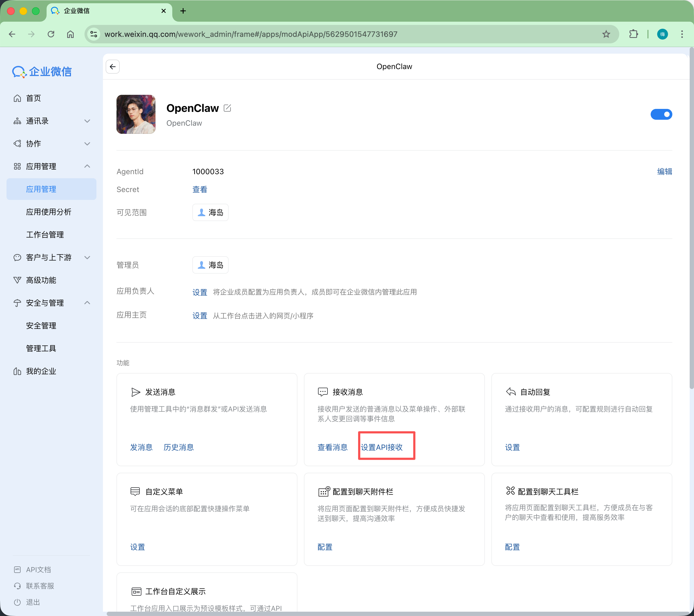Image resolution: width=694 pixels, height=616 pixels.
Task: Click the browser home icon
Action: click(70, 34)
